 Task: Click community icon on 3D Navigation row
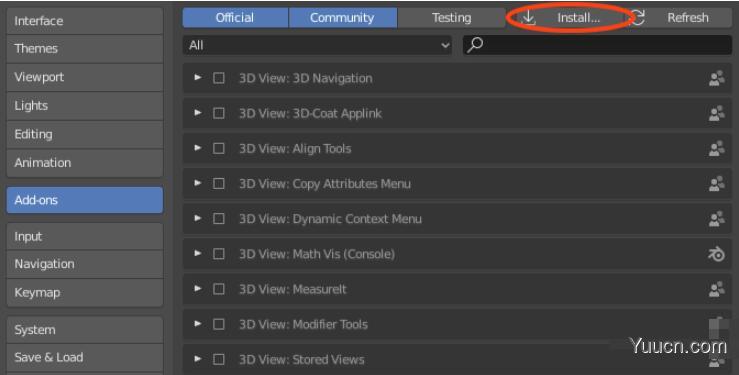click(x=716, y=78)
